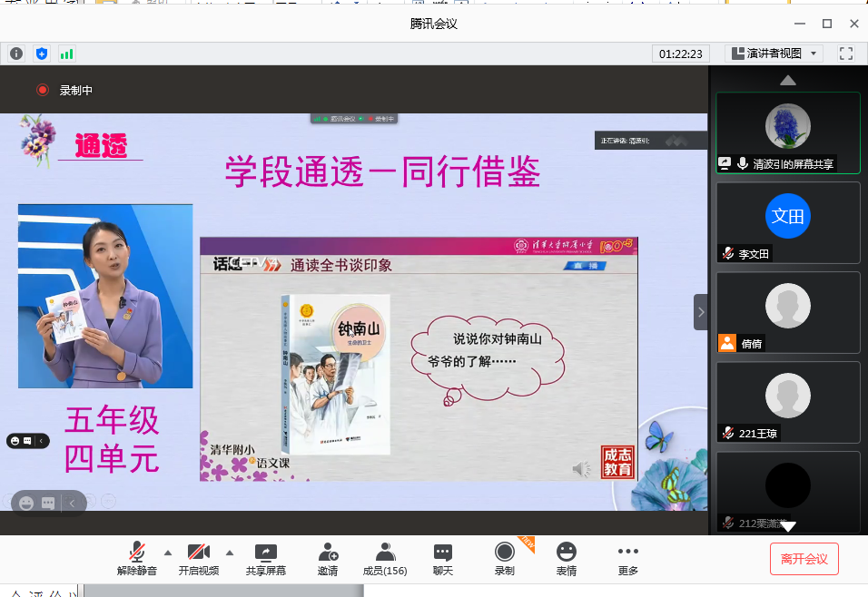Screen dimensions: 868x597
Task: Collapse participant sidebar with side chevron
Action: [x=701, y=312]
